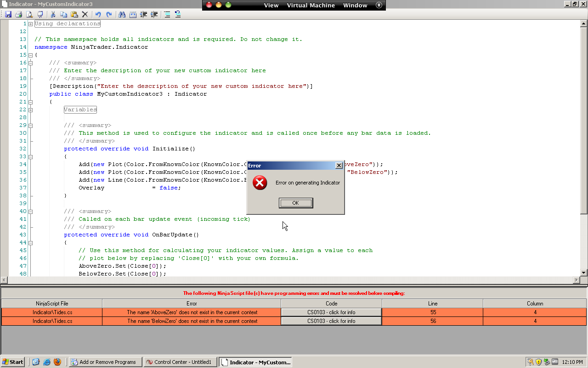Click CS0103 info button for line 56
The height and width of the screenshot is (368, 588).
click(x=331, y=321)
